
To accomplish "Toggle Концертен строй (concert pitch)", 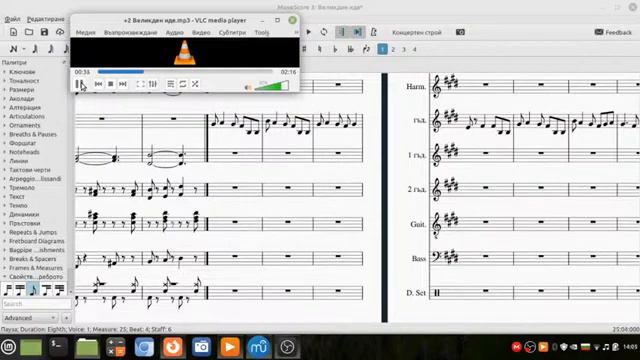I will (x=417, y=32).
